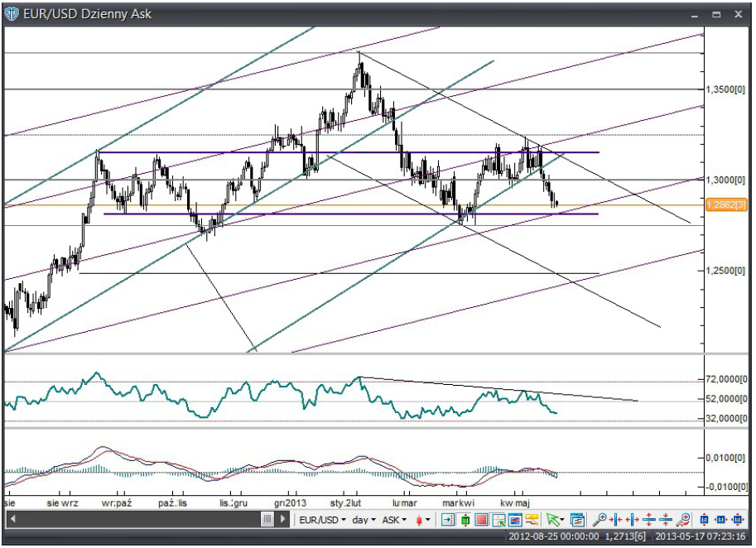Open dropdown arrow beside green cursor tool
This screenshot has width=756, height=548.
pyautogui.click(x=562, y=520)
